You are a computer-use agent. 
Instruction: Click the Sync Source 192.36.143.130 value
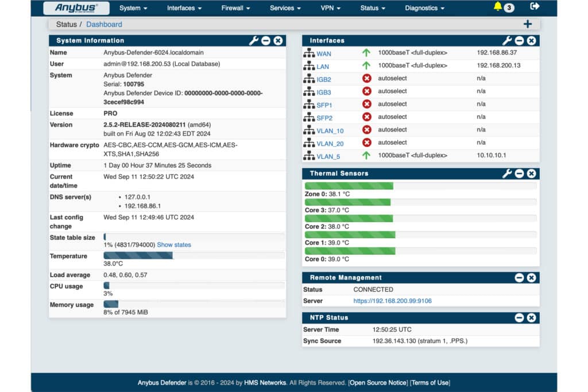(x=420, y=341)
